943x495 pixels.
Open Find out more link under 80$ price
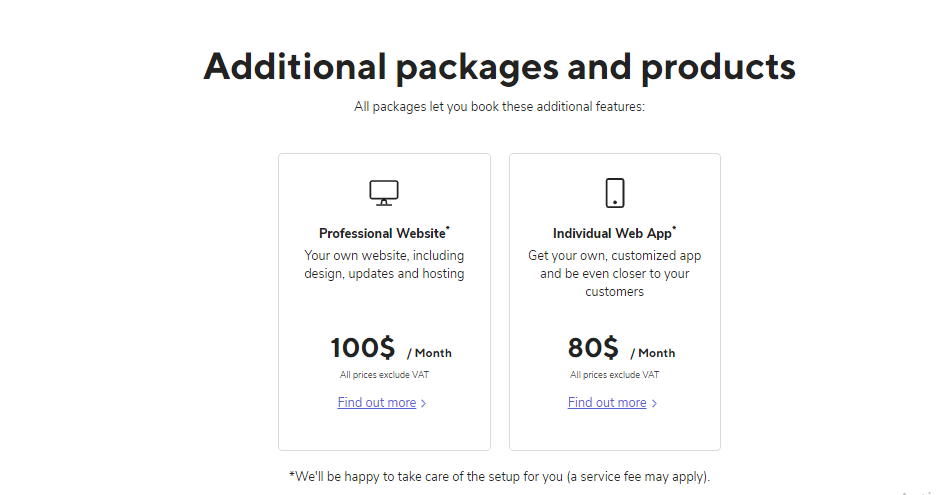[x=607, y=403]
